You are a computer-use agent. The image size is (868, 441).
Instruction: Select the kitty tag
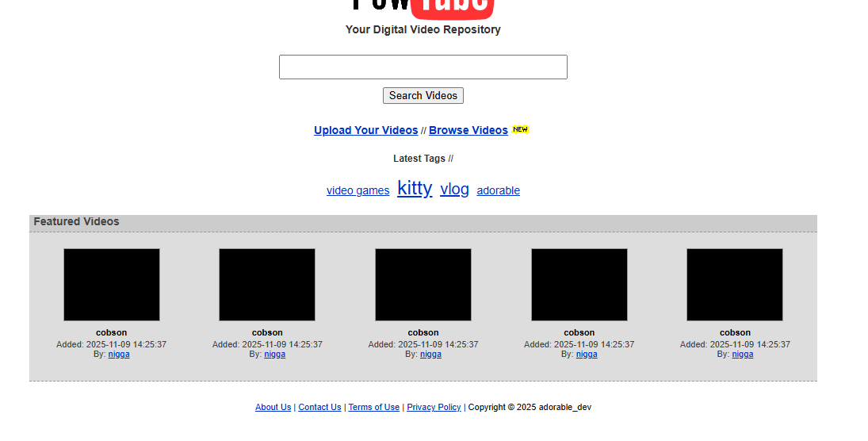[415, 188]
